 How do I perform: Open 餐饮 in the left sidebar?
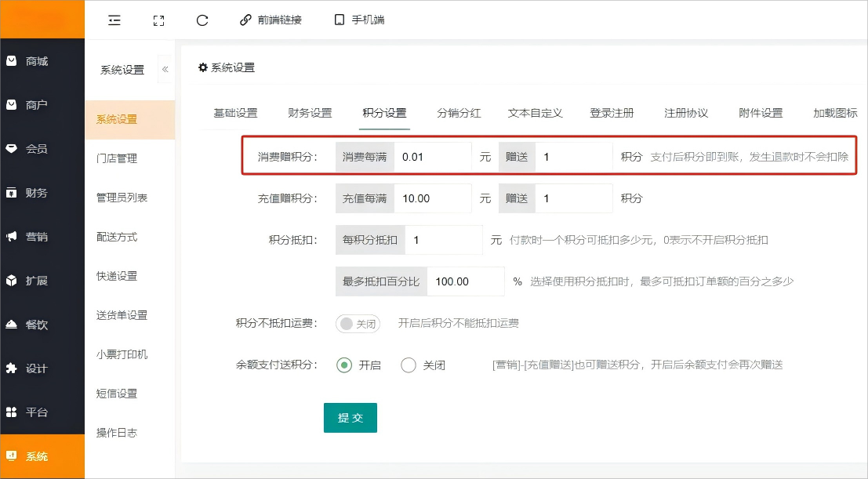36,325
